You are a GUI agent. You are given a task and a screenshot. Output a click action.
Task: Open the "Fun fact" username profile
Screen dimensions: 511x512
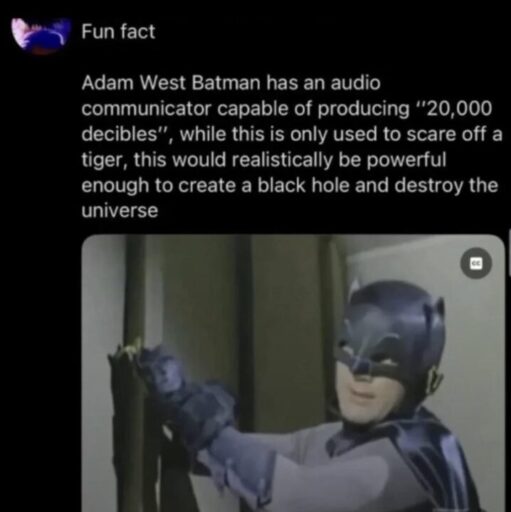pyautogui.click(x=118, y=32)
